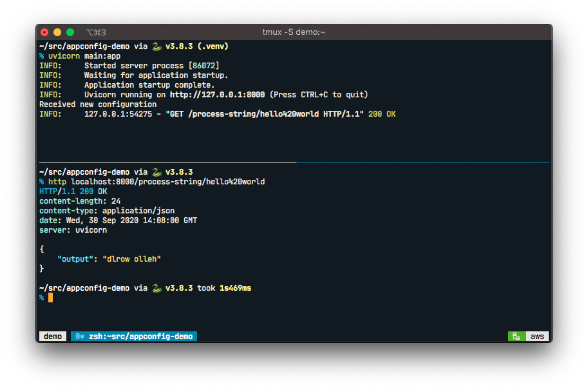
Task: Click the green network icon beside aws segment
Action: click(515, 336)
